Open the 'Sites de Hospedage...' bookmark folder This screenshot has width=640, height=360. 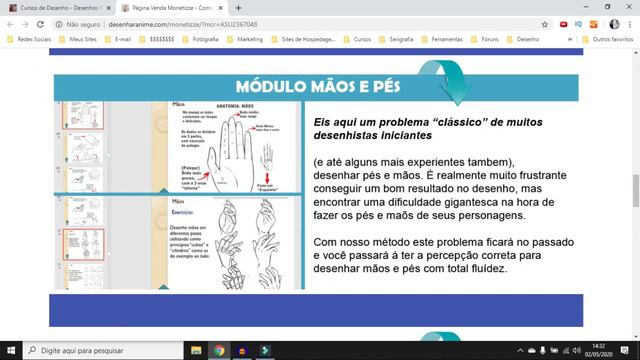pyautogui.click(x=303, y=39)
